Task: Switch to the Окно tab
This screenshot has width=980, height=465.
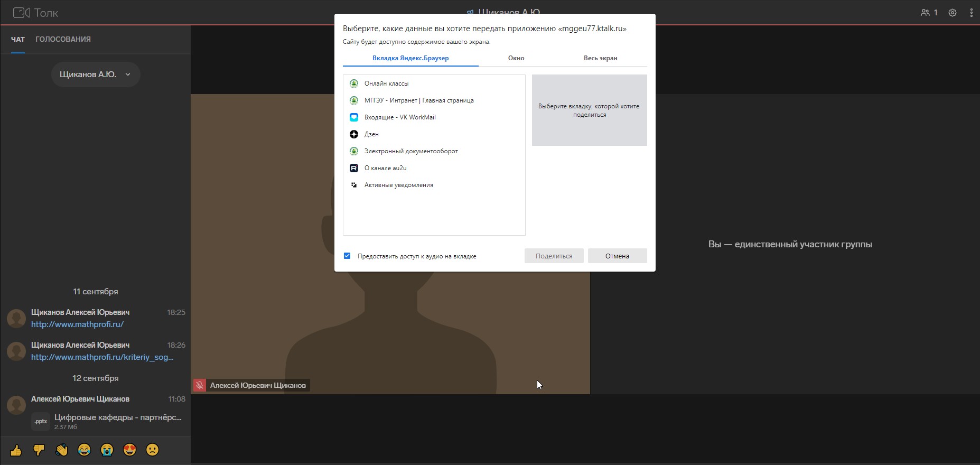Action: [x=516, y=58]
